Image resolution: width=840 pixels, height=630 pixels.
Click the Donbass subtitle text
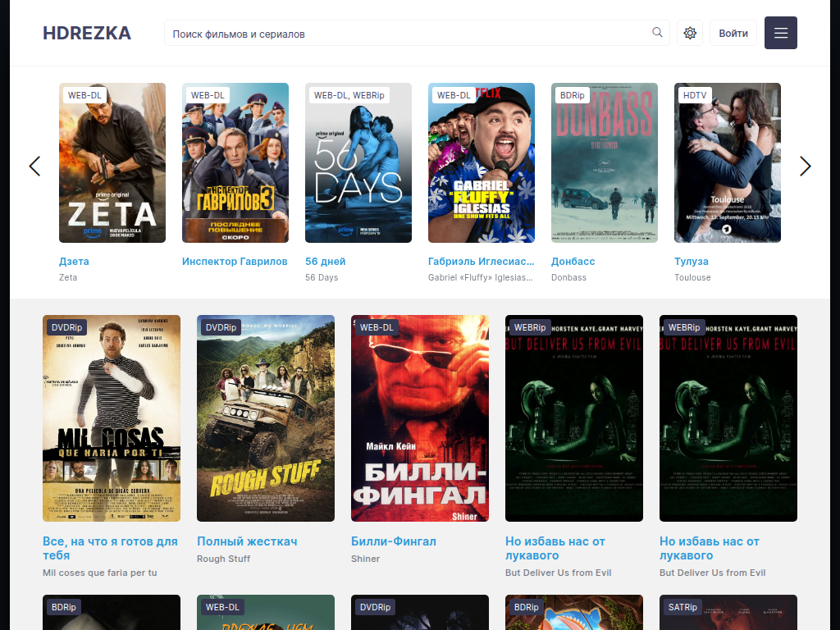point(569,277)
